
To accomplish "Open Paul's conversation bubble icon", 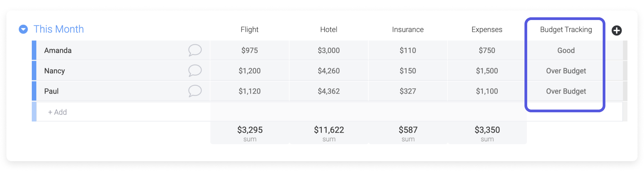I will point(195,91).
